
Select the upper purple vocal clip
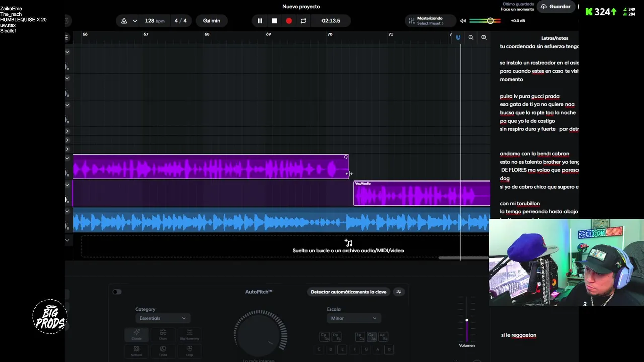[x=211, y=167]
